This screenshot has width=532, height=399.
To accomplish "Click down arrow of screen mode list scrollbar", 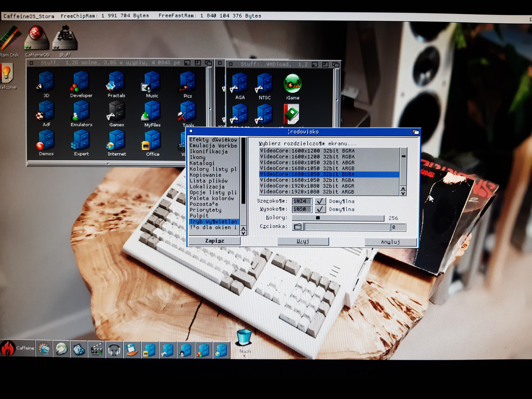I will (x=403, y=194).
